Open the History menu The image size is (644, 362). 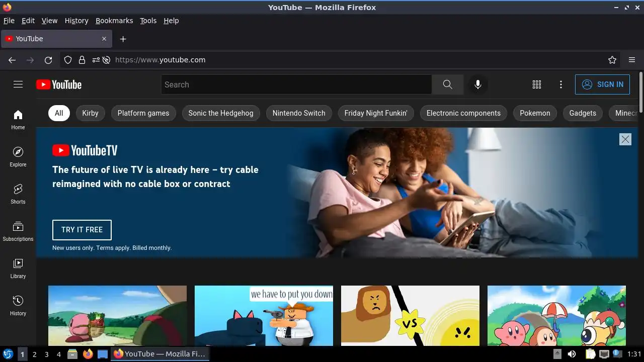[x=76, y=21]
